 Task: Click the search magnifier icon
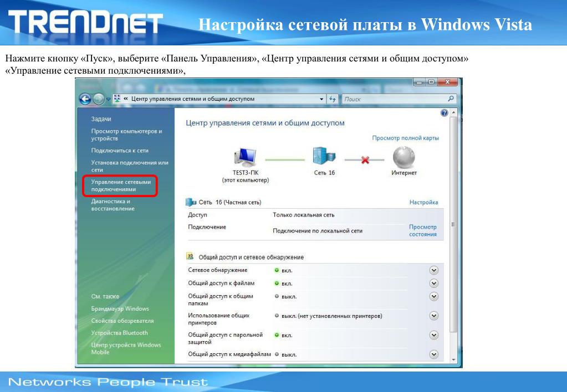(x=451, y=99)
